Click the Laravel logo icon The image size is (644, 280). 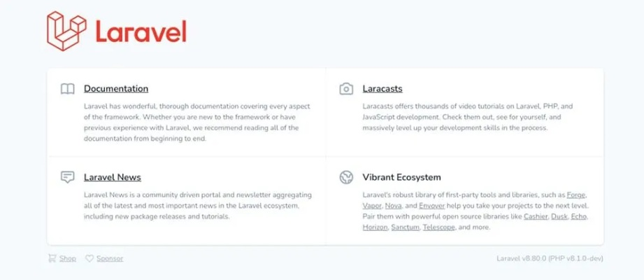(67, 31)
